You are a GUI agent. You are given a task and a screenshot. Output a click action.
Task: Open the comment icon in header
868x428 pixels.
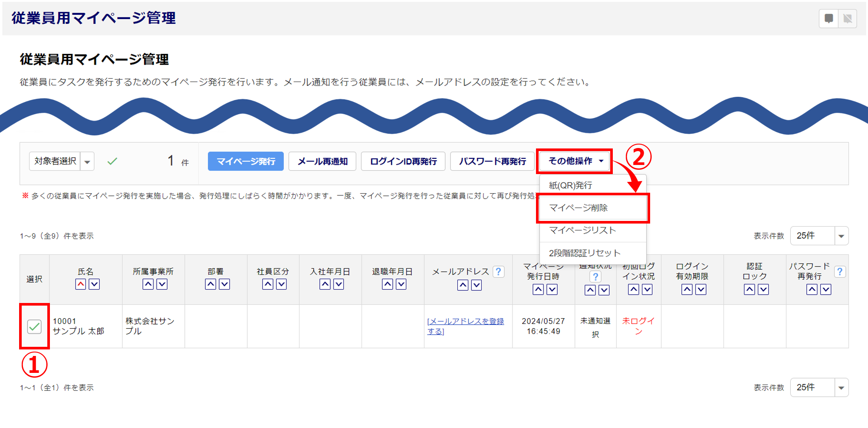pyautogui.click(x=829, y=19)
